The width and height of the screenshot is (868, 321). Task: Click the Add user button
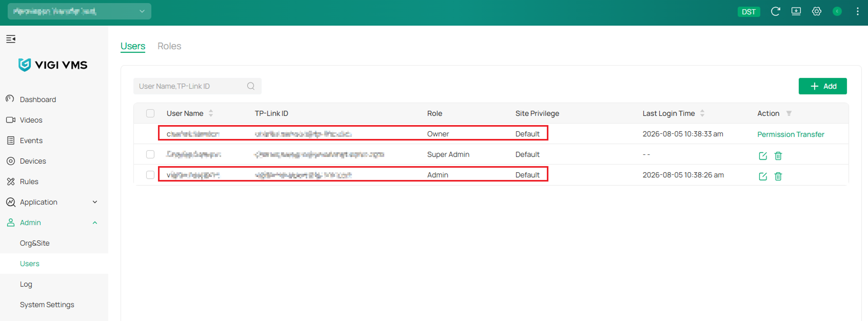click(822, 86)
